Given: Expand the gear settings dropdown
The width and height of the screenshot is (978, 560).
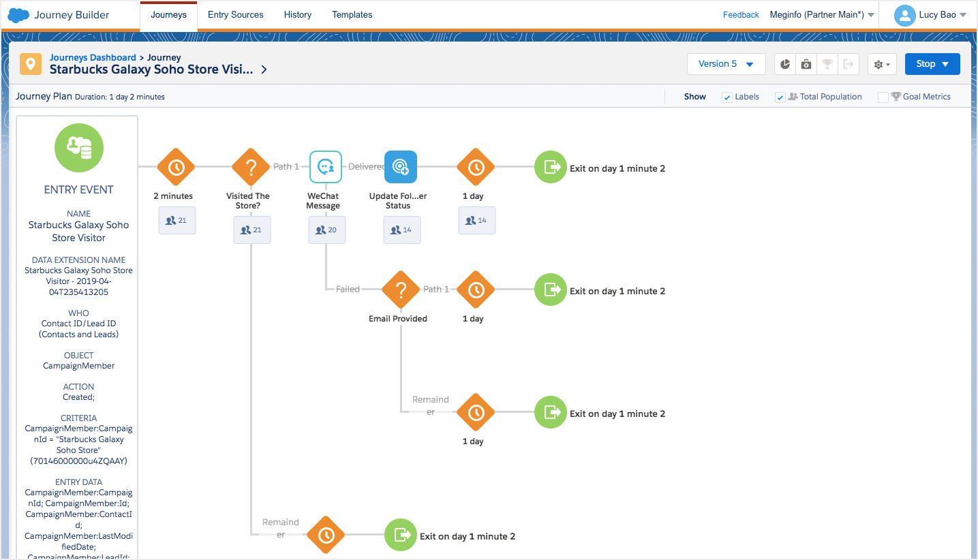Looking at the screenshot, I should point(882,64).
